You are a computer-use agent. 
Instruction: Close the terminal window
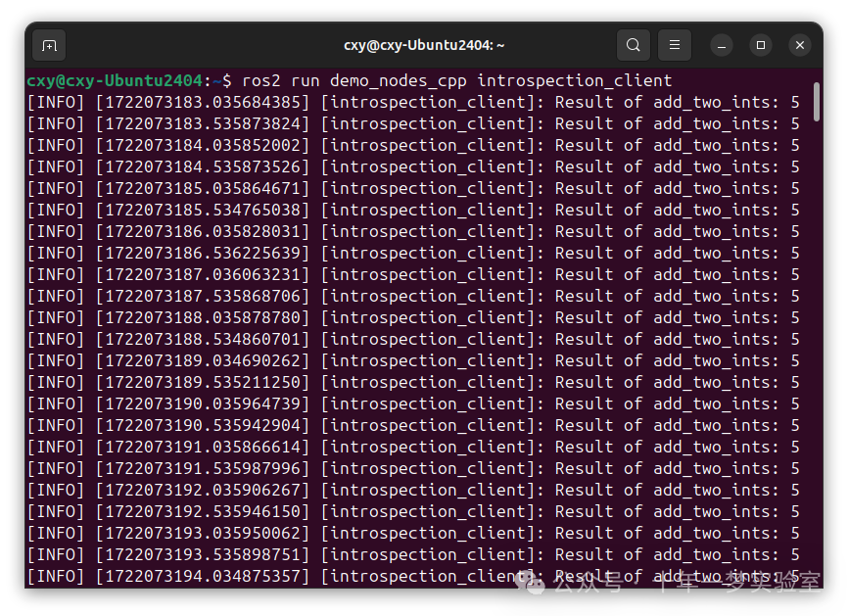coord(800,45)
